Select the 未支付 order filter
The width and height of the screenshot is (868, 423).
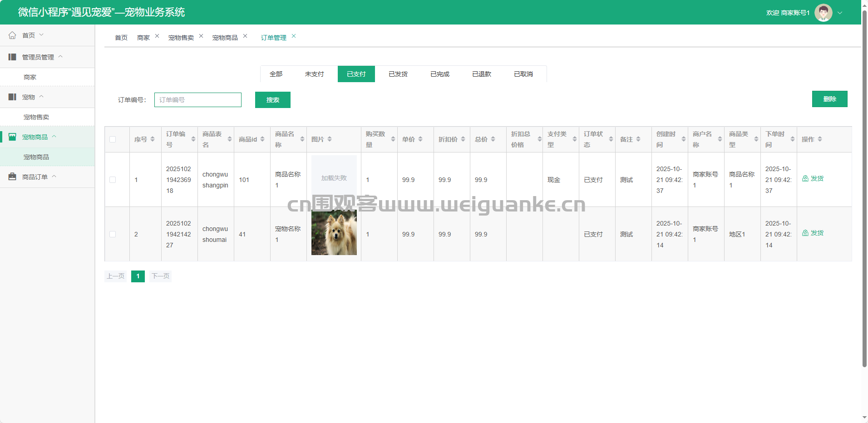[x=314, y=74]
